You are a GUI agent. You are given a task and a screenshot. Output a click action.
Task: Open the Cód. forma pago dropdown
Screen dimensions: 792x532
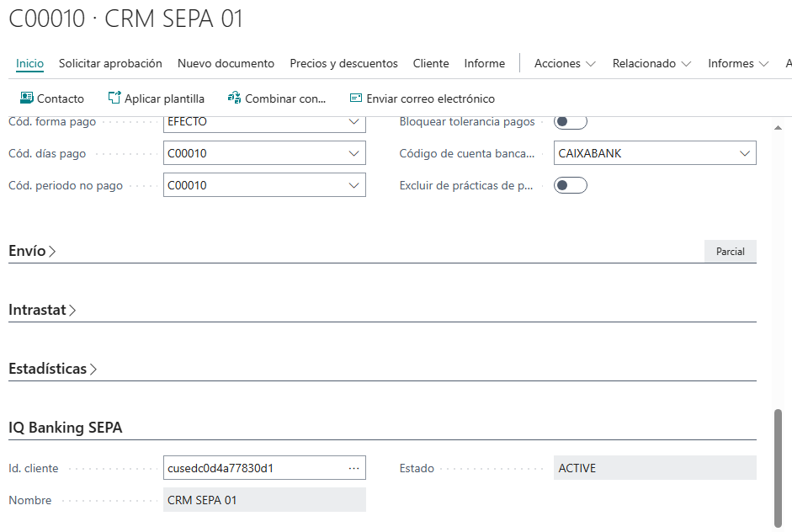coord(353,122)
